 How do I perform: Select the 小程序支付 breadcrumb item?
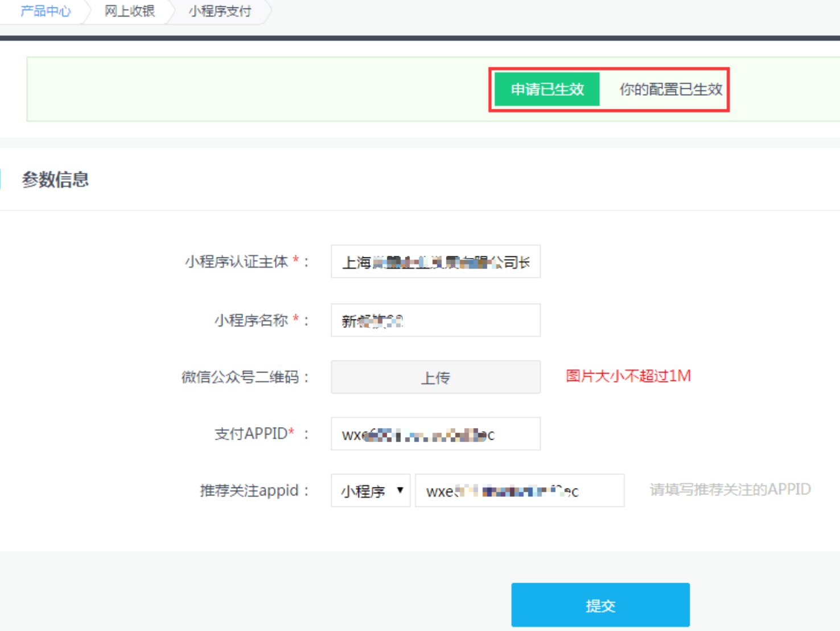(x=220, y=11)
